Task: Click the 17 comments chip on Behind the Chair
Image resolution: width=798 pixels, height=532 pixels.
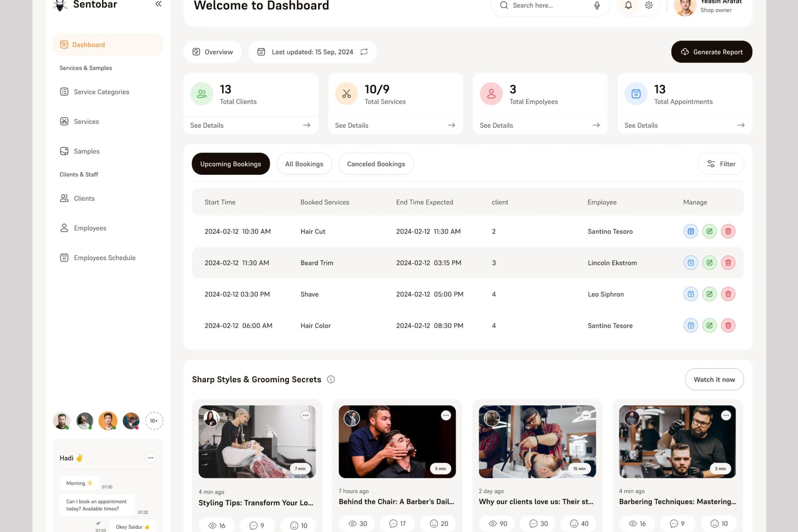Action: pyautogui.click(x=397, y=524)
